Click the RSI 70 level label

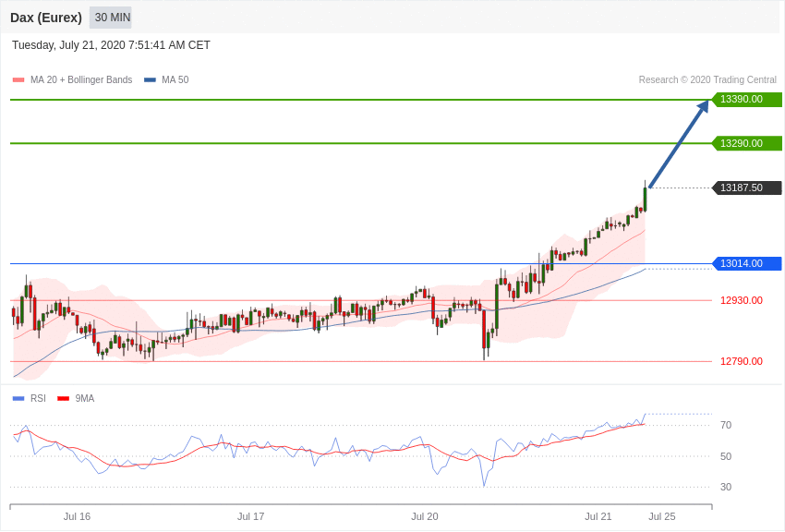(x=726, y=426)
